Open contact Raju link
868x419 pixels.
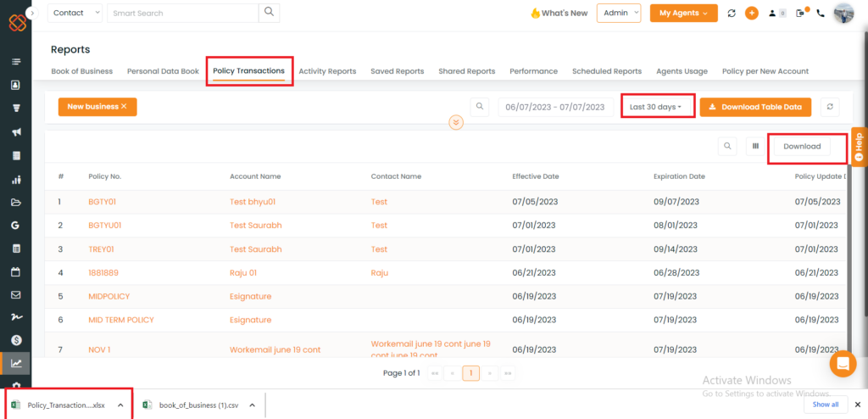[380, 272]
